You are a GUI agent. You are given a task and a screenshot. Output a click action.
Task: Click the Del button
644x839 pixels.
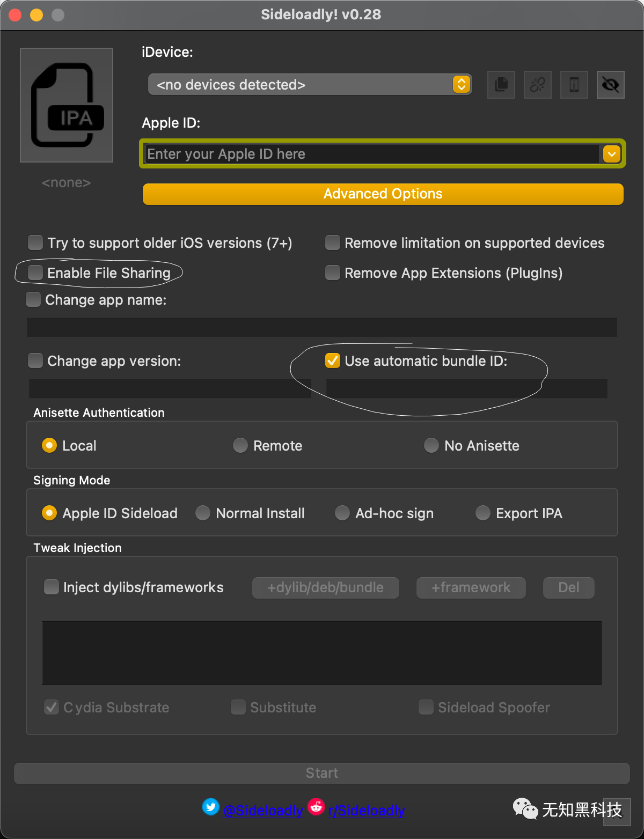click(569, 588)
